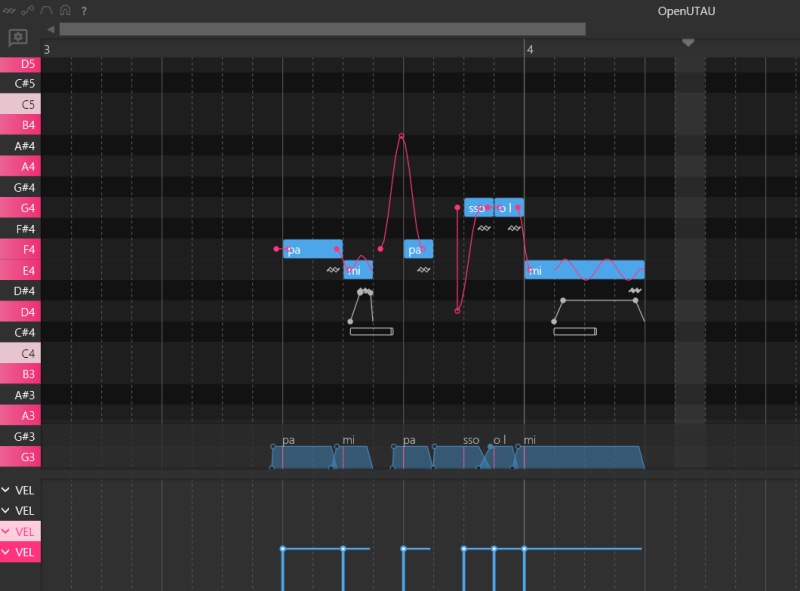Viewport: 800px width, 591px height.
Task: Click the sso phoneme label in phoneme lane
Action: tap(471, 440)
